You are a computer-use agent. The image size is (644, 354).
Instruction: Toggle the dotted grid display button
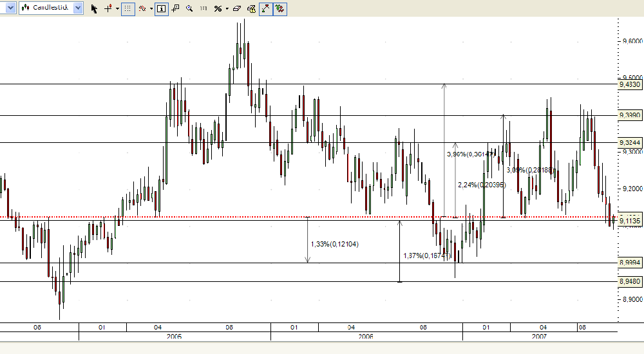pyautogui.click(x=128, y=8)
